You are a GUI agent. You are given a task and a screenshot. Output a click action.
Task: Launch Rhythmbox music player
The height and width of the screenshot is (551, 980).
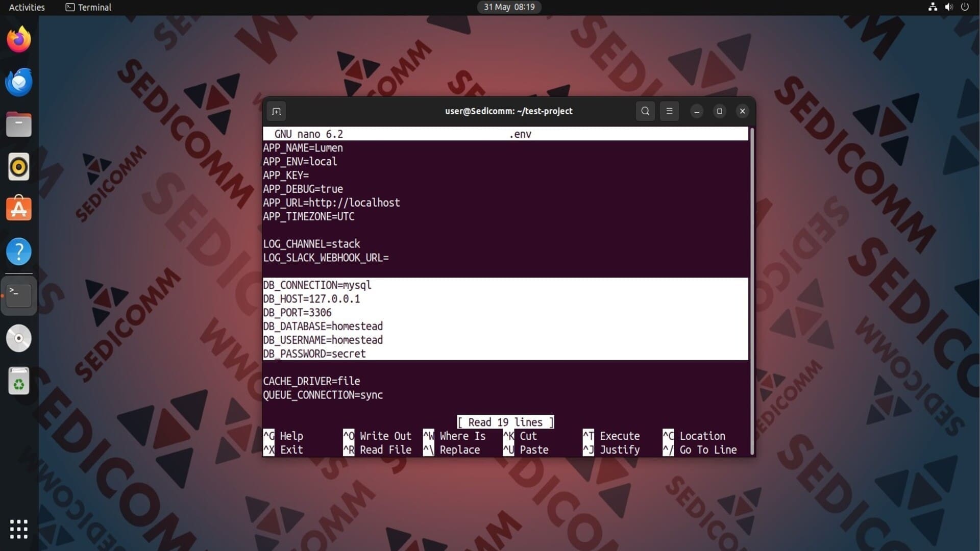19,167
